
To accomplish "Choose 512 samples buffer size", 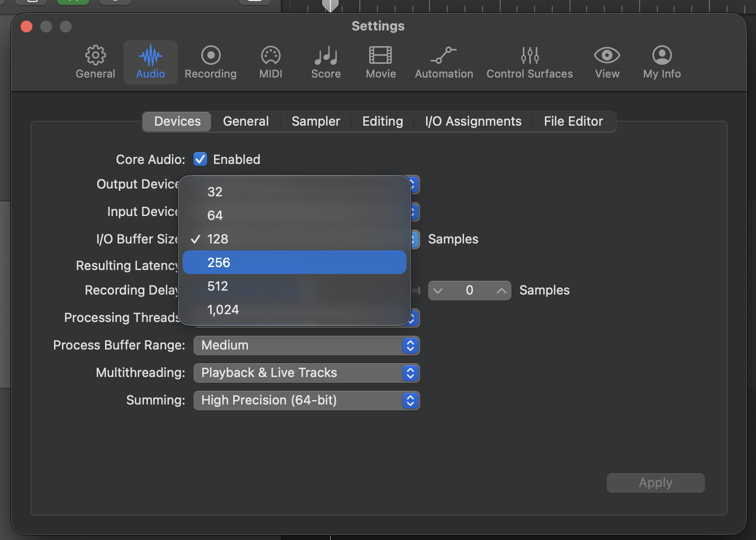I will pyautogui.click(x=295, y=286).
